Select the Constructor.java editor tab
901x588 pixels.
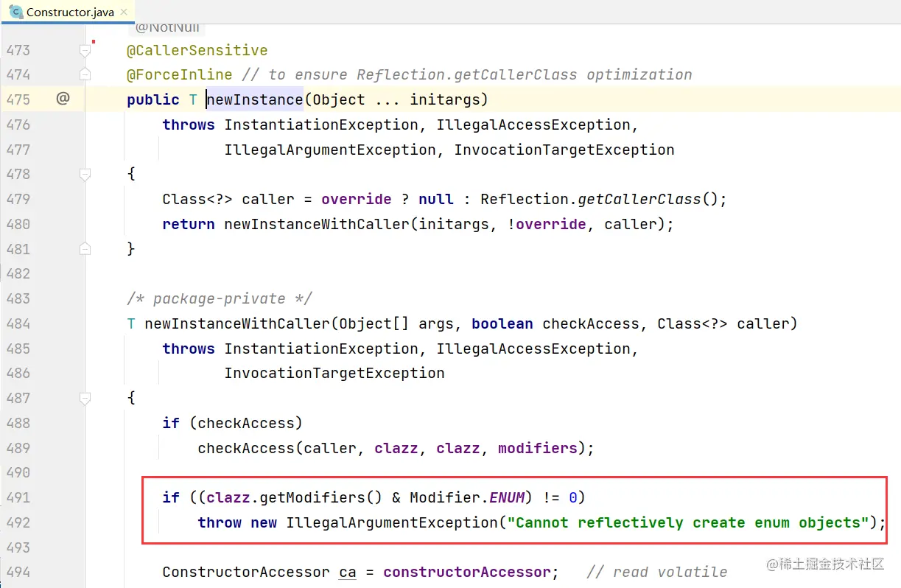pyautogui.click(x=68, y=11)
